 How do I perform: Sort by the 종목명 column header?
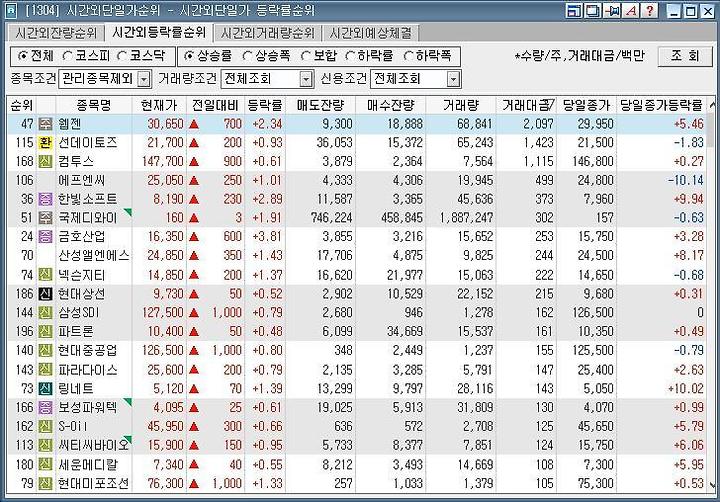[94, 106]
